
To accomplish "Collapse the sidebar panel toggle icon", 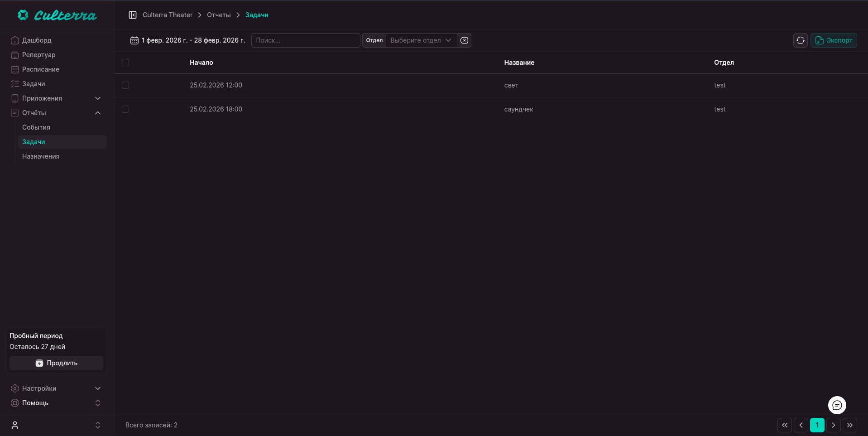I will point(133,15).
